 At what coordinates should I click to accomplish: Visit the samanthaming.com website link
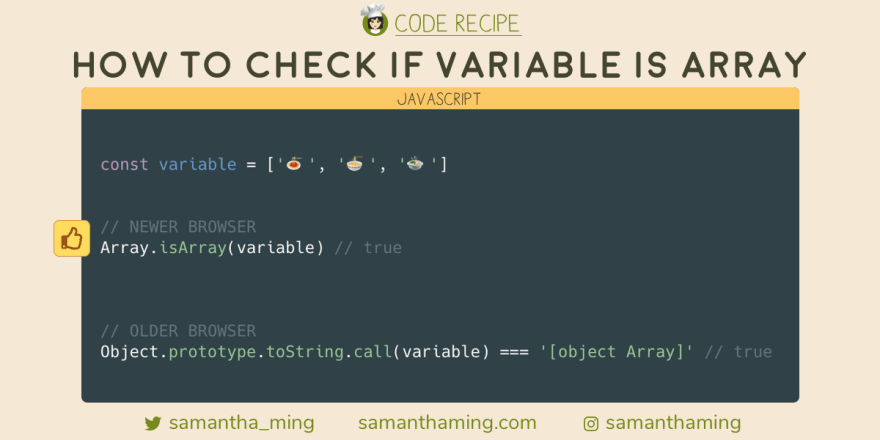[447, 423]
